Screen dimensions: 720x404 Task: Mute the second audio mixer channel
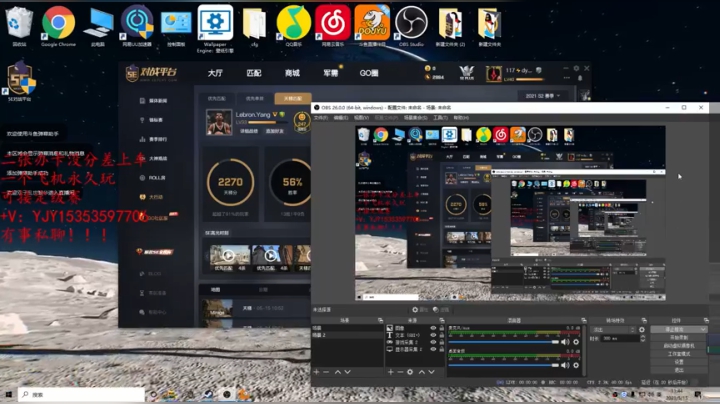coord(565,365)
